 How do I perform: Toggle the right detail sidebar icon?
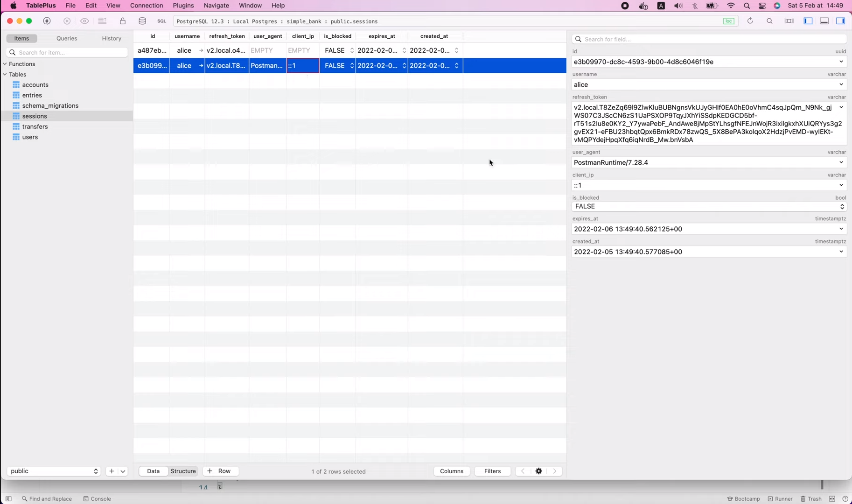pos(841,21)
